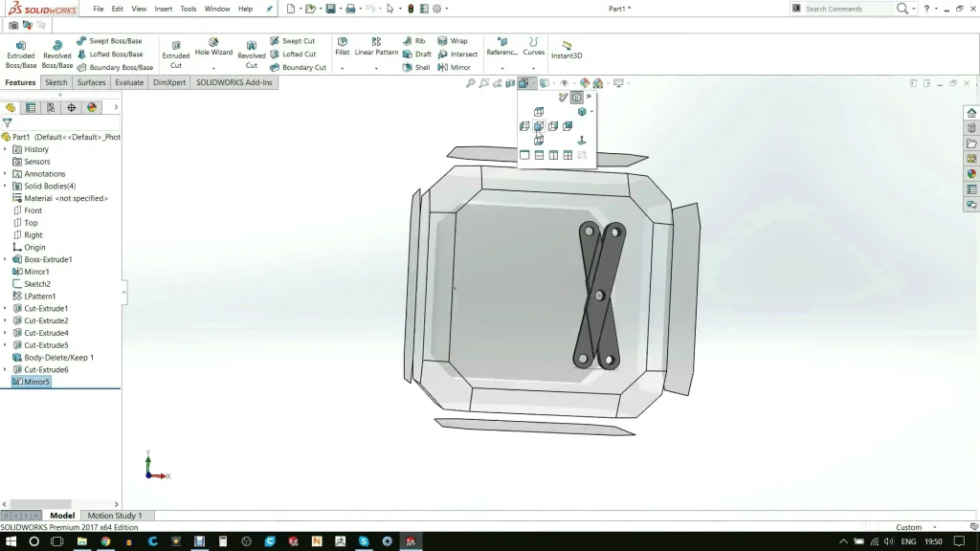Click the feature tree horizontal scrollbar
Image resolution: width=980 pixels, height=551 pixels.
point(40,503)
